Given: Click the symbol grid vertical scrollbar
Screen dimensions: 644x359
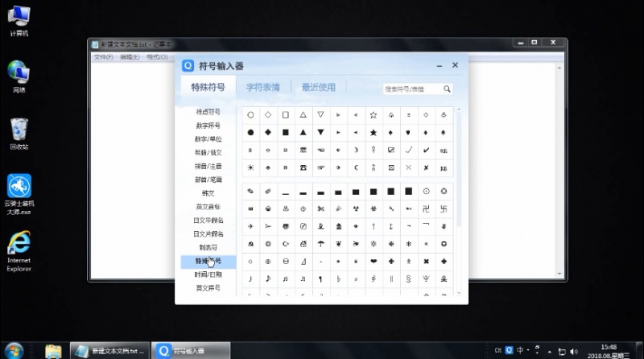Looking at the screenshot, I should click(459, 168).
